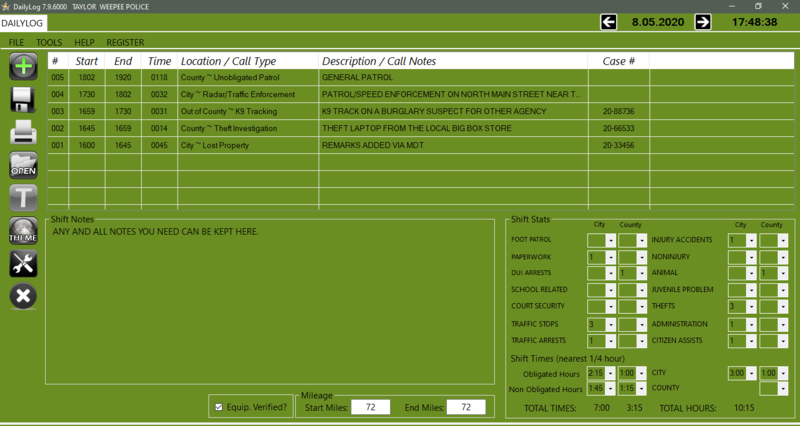Open the COUNTY hours dropdown
800x426 pixels.
783,389
